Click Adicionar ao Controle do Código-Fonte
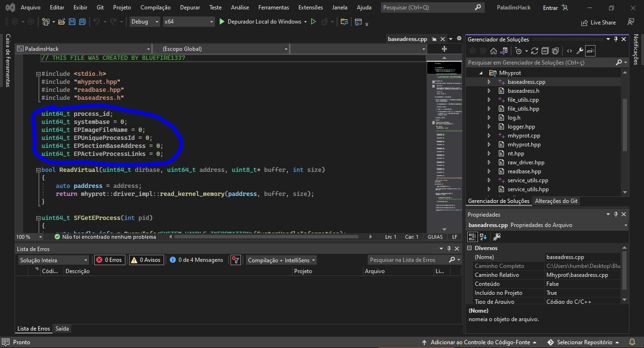This screenshot has height=348, width=644. (480, 342)
